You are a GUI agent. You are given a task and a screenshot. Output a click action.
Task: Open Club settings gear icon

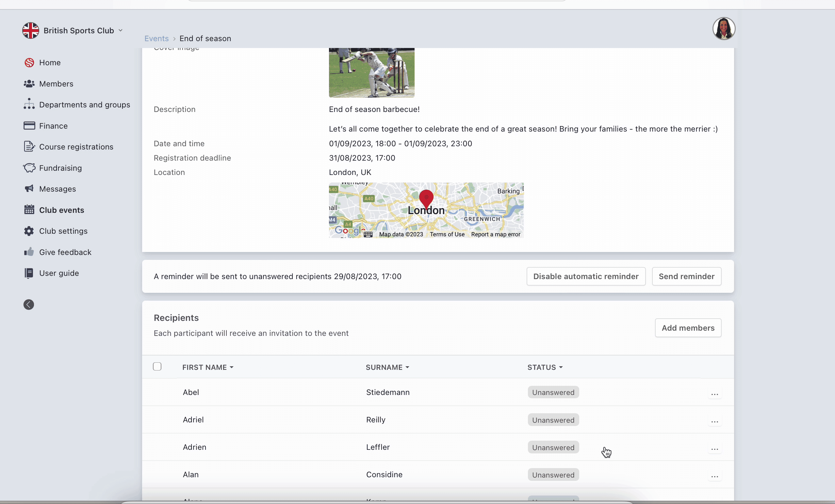pyautogui.click(x=29, y=231)
